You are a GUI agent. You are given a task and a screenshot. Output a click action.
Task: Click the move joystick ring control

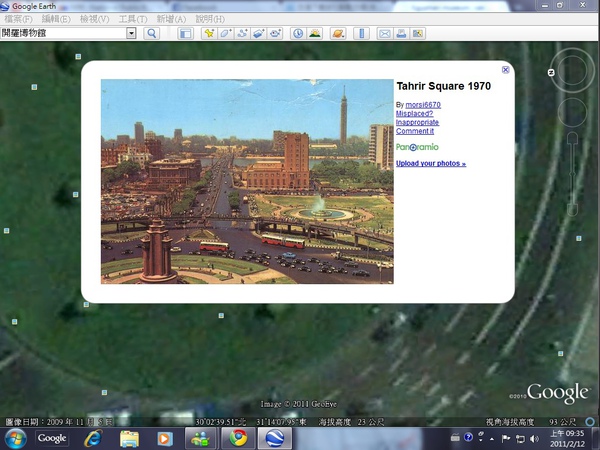click(572, 112)
